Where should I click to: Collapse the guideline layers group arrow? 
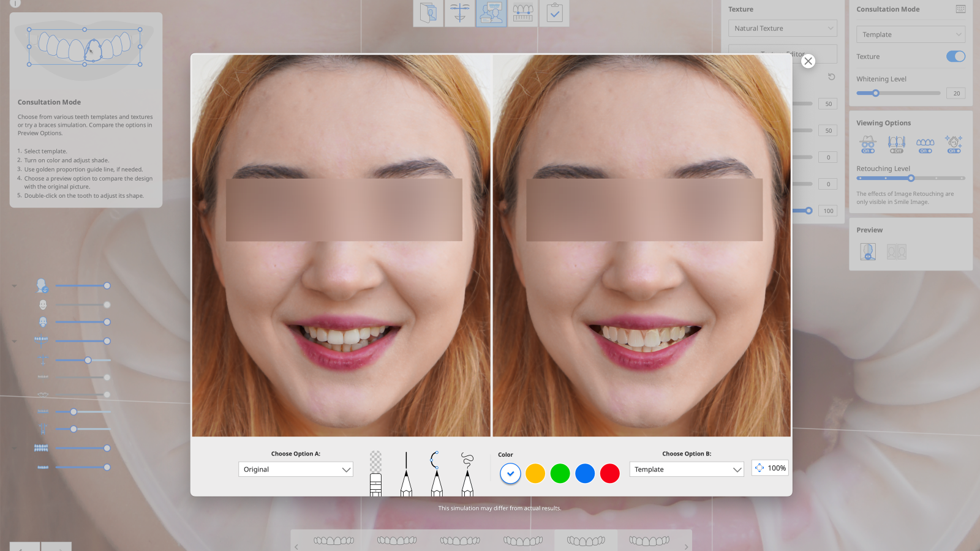pyautogui.click(x=14, y=341)
